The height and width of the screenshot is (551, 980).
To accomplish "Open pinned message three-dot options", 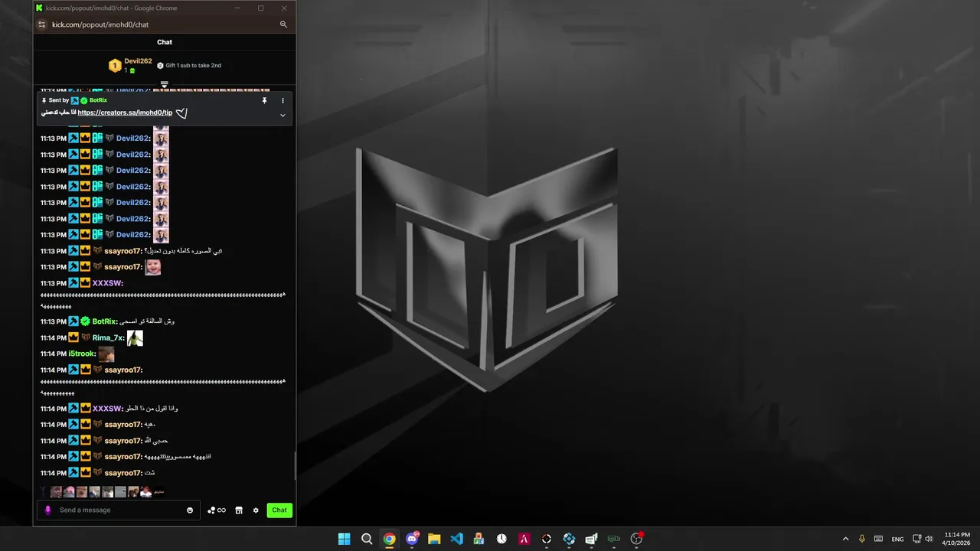I will coord(283,100).
